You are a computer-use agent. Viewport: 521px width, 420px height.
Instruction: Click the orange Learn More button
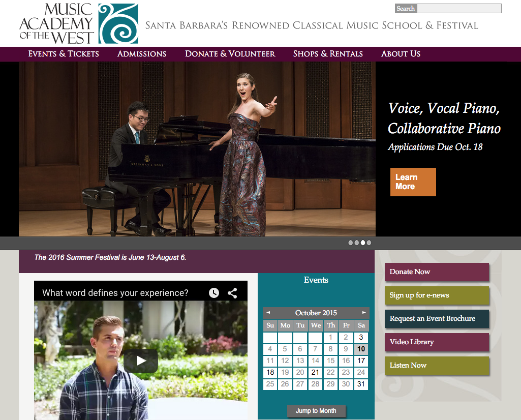413,182
